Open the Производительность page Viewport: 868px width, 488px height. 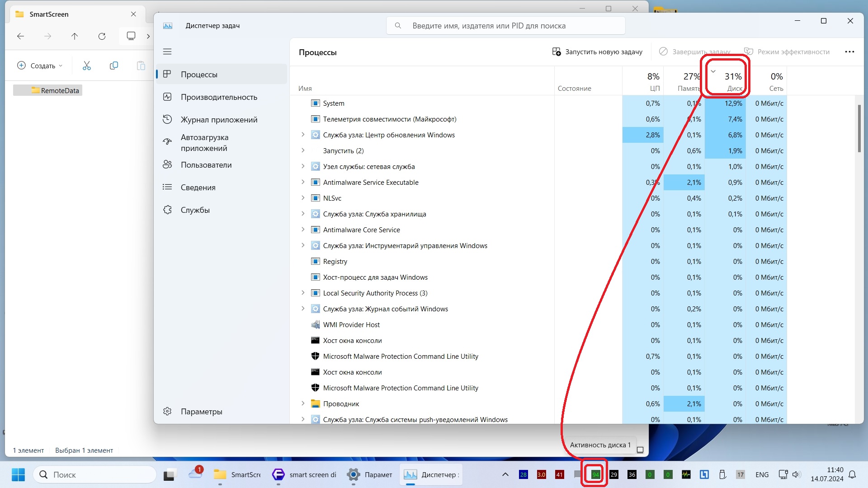(222, 97)
